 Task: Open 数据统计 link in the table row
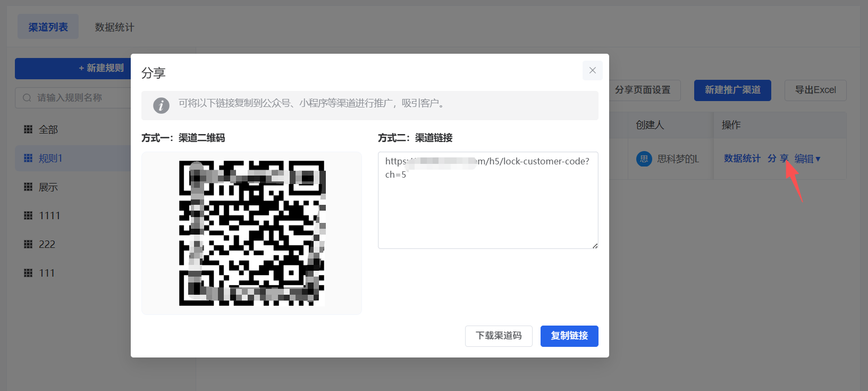[x=742, y=159]
